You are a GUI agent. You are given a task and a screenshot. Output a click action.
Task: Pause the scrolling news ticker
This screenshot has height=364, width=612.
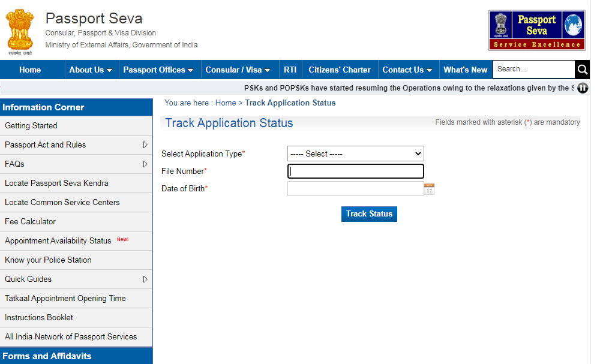(x=582, y=88)
